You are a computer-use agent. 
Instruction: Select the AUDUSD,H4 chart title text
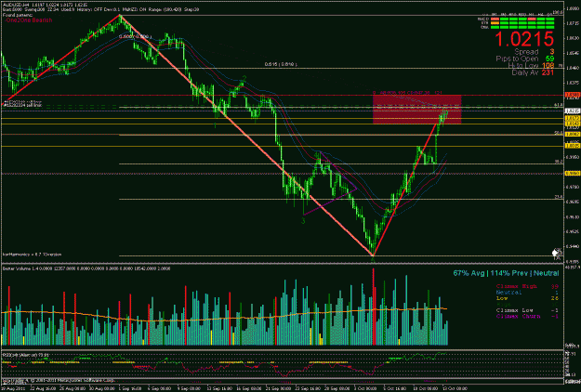45,5
